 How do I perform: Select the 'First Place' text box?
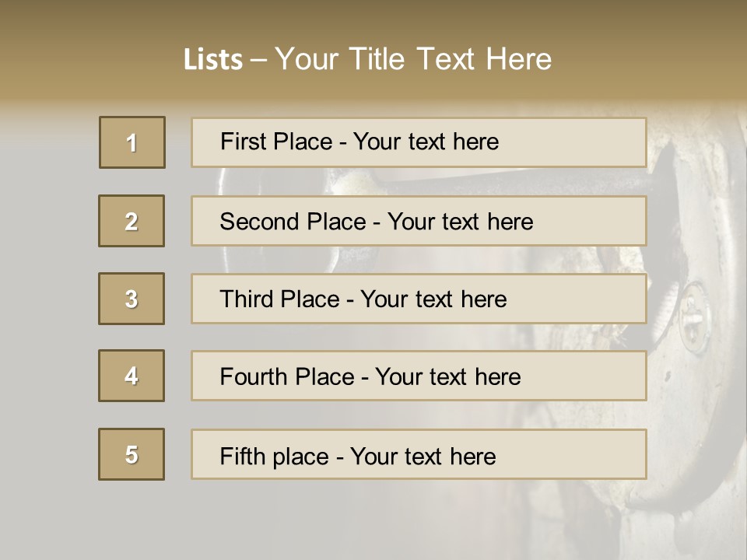pyautogui.click(x=419, y=142)
